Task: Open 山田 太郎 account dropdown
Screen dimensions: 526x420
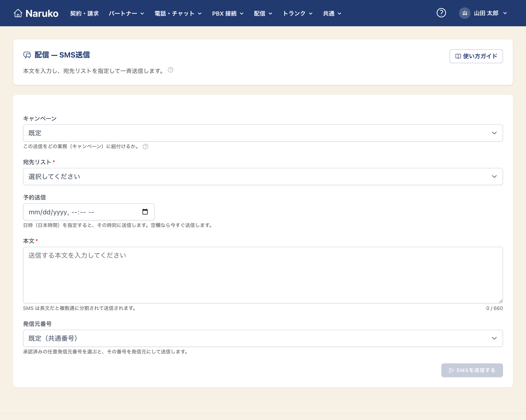Action: [x=483, y=13]
